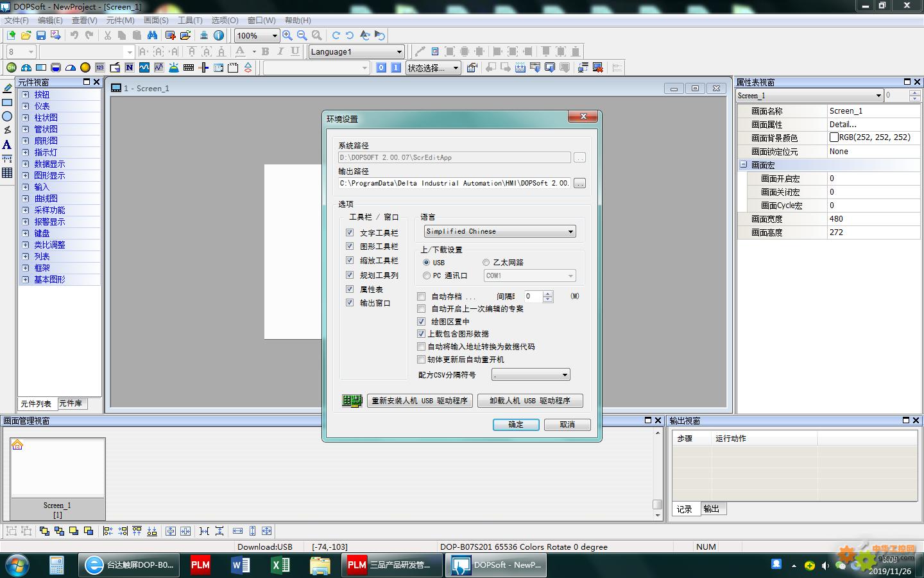Click the 输出路径 text field

coord(454,184)
